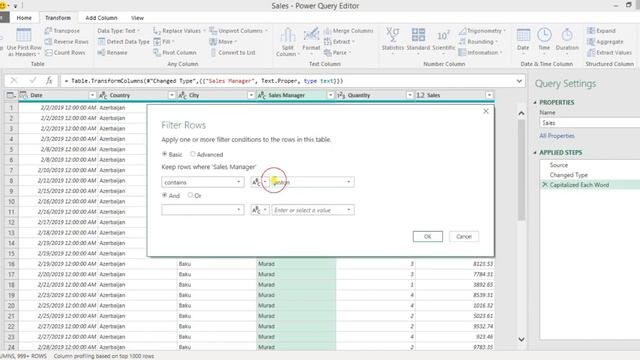
Task: Click Detect Data Type
Action: point(124,42)
